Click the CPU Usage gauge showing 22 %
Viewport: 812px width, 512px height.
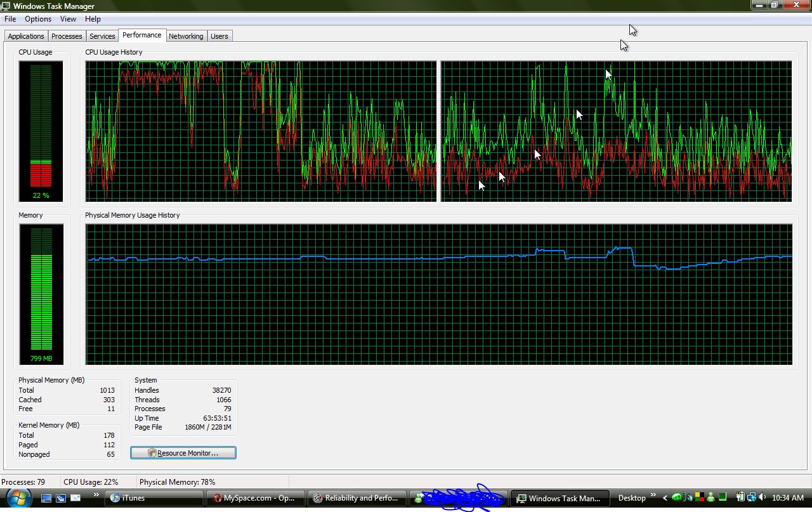(41, 132)
